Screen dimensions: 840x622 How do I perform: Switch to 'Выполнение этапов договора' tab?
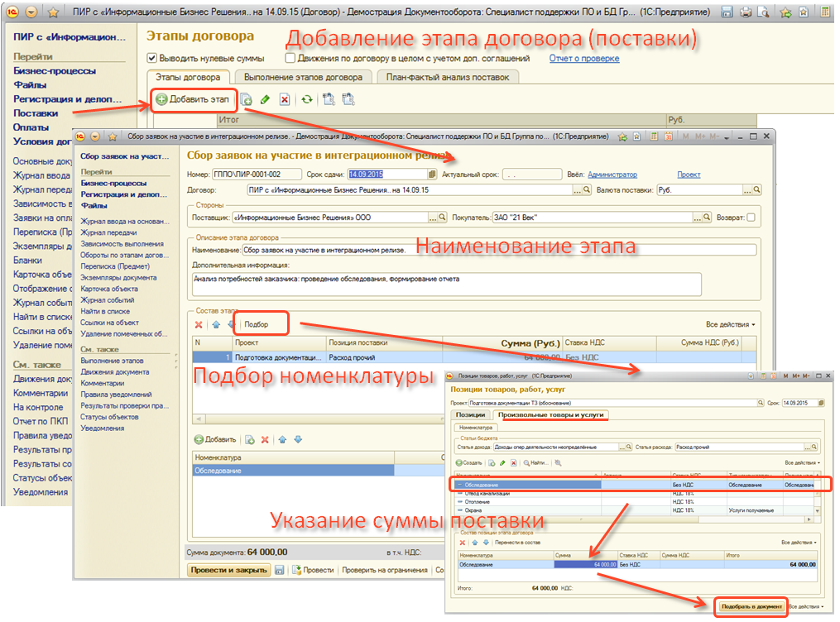click(x=303, y=77)
